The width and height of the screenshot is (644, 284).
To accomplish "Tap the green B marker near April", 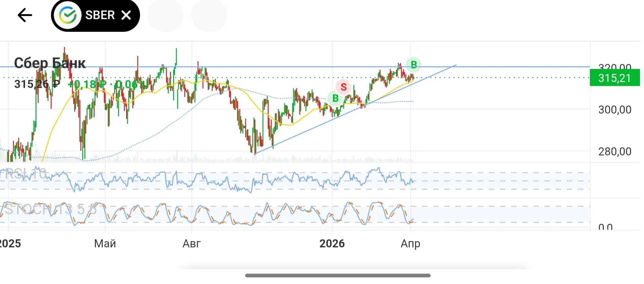I will (x=414, y=65).
